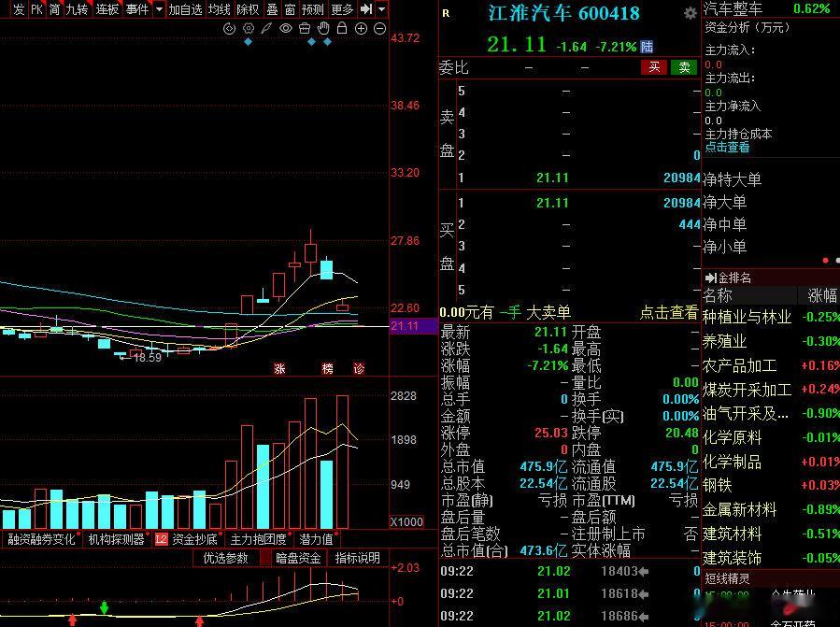
Task: Switch to 融资融券变化 indicator tab
Action: coord(42,540)
